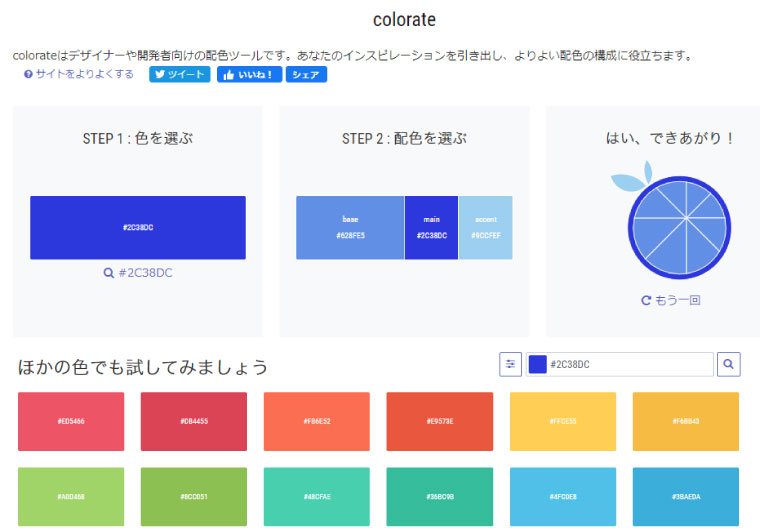Click the はい、できあがり！ heading
This screenshot has height=530, width=760.
pyautogui.click(x=670, y=139)
